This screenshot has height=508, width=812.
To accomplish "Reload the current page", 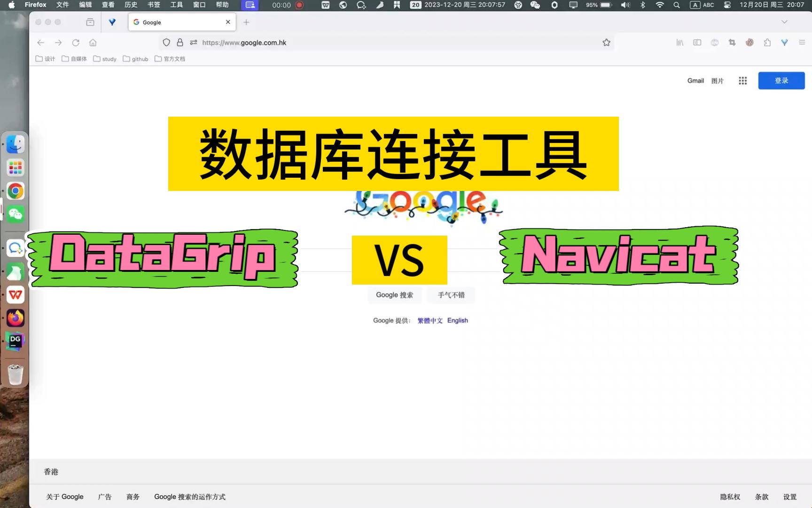I will 76,43.
